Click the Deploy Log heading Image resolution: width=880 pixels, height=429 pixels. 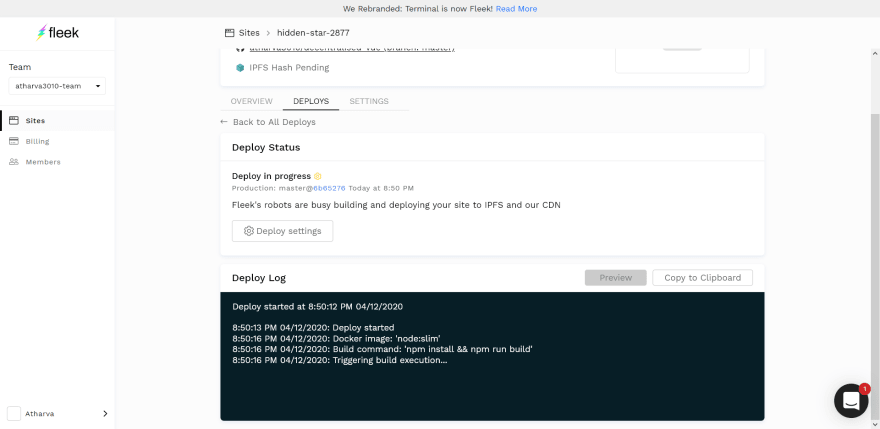[259, 277]
